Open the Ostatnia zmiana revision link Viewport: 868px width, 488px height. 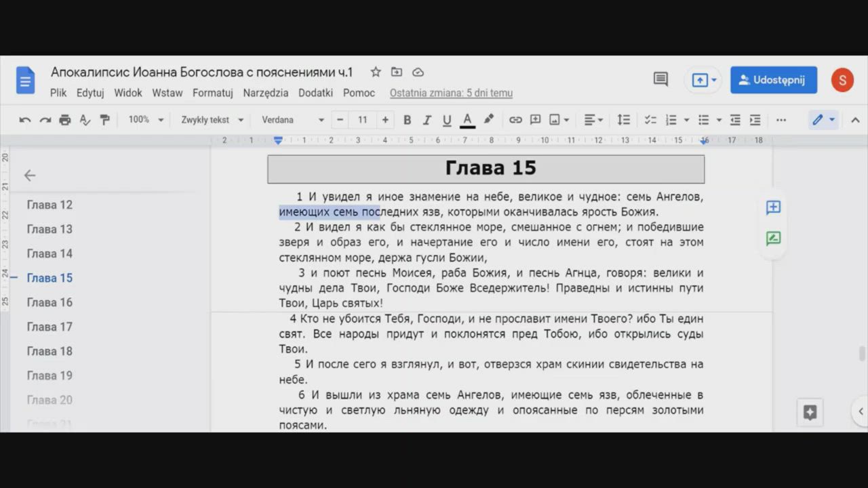tap(451, 93)
